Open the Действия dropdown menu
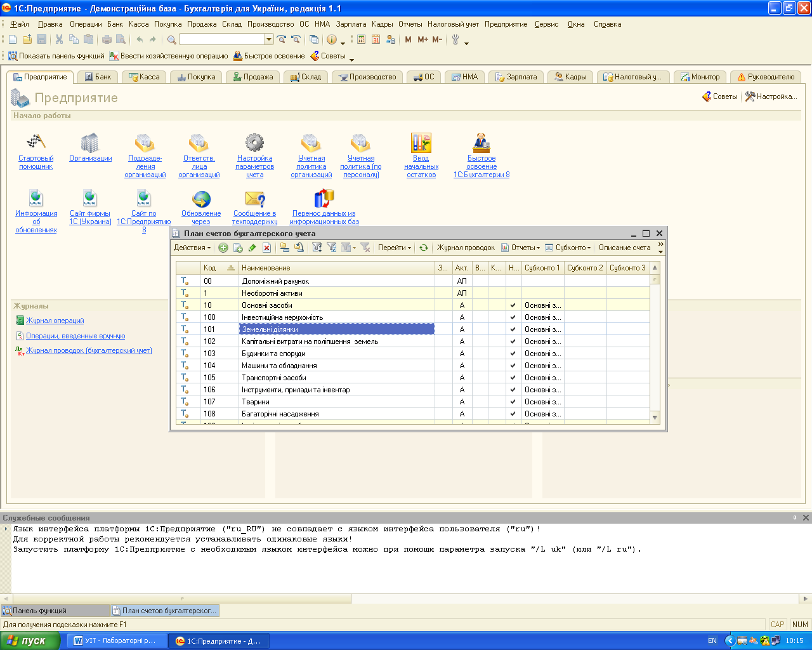 click(x=192, y=248)
